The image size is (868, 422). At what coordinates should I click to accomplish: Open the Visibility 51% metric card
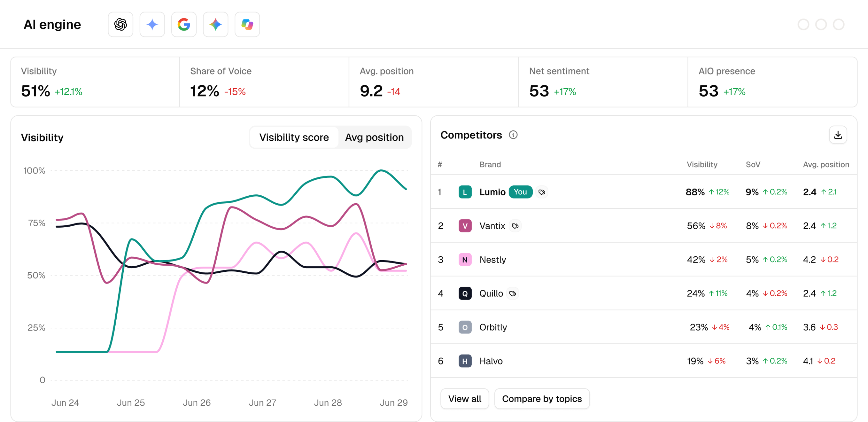coord(95,82)
